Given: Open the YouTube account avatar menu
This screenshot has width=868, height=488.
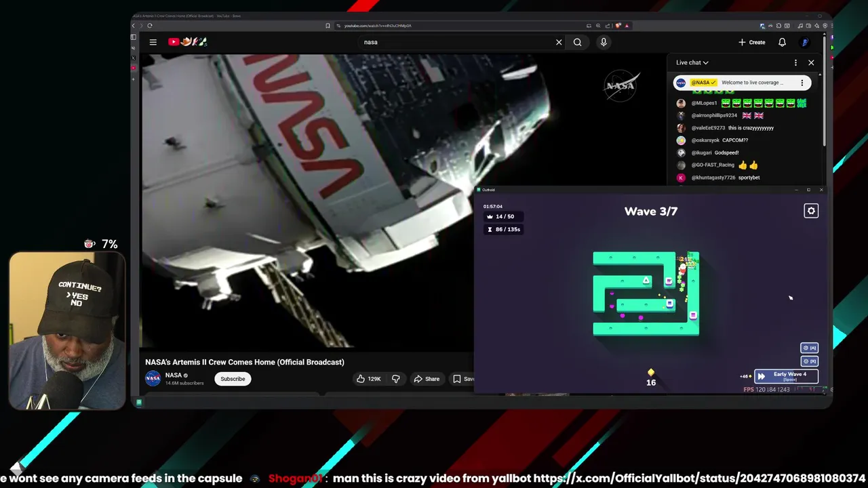Looking at the screenshot, I should 805,42.
